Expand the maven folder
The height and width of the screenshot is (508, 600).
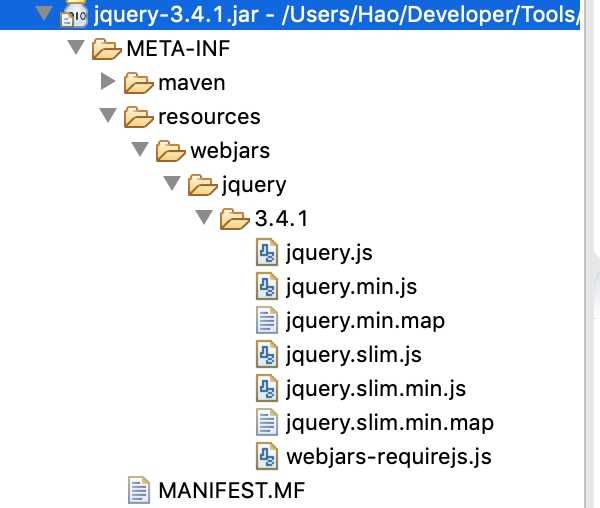[x=108, y=81]
